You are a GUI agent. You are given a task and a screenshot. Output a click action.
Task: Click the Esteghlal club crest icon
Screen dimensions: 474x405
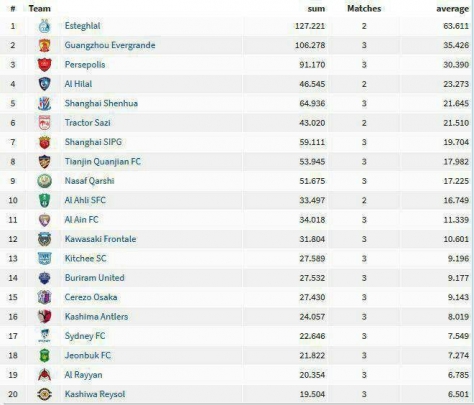tap(44, 26)
